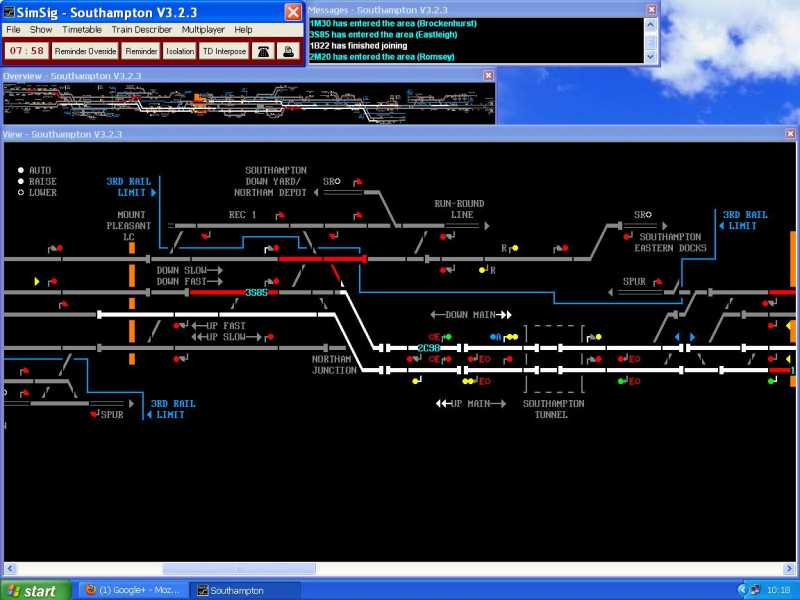Click yellow signal with R below track
The height and width of the screenshot is (600, 800).
[x=482, y=270]
